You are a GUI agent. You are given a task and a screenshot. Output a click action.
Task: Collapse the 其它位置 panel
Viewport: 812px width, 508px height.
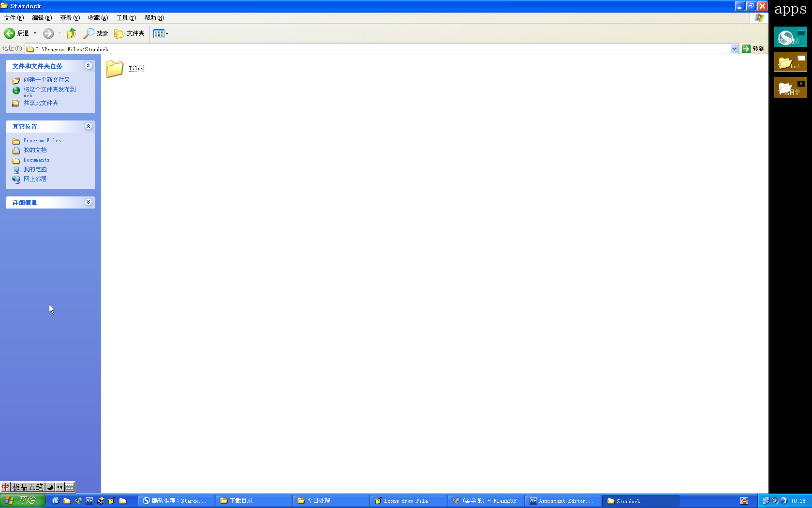[x=88, y=126]
